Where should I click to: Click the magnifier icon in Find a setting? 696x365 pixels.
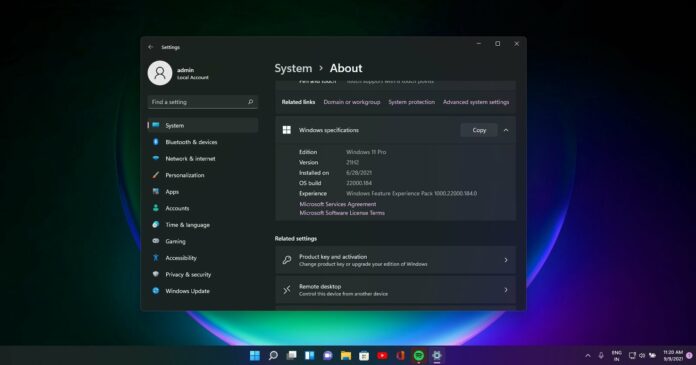tap(250, 102)
